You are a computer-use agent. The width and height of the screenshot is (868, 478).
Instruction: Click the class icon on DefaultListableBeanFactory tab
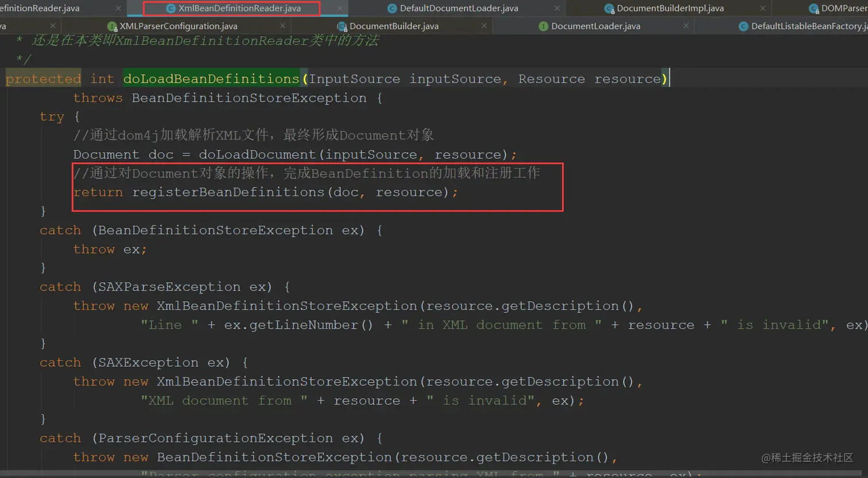coord(743,26)
